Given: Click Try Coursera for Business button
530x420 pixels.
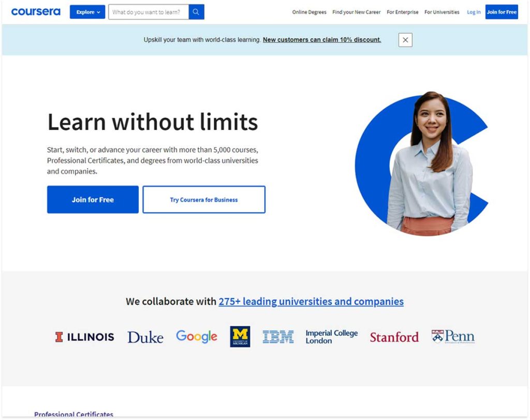Looking at the screenshot, I should pos(204,199).
